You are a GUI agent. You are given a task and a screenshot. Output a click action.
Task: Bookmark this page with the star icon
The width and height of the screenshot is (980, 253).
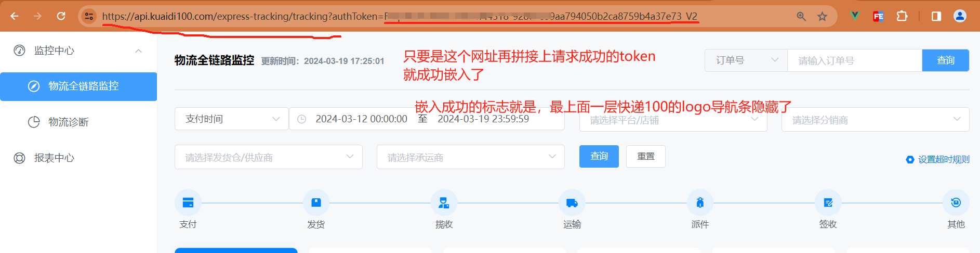(x=822, y=17)
